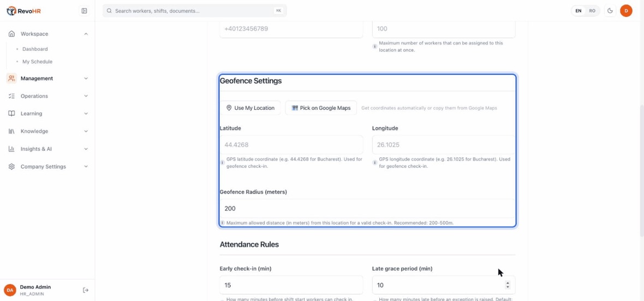Switch language to RO
This screenshot has height=301, width=644.
(592, 11)
